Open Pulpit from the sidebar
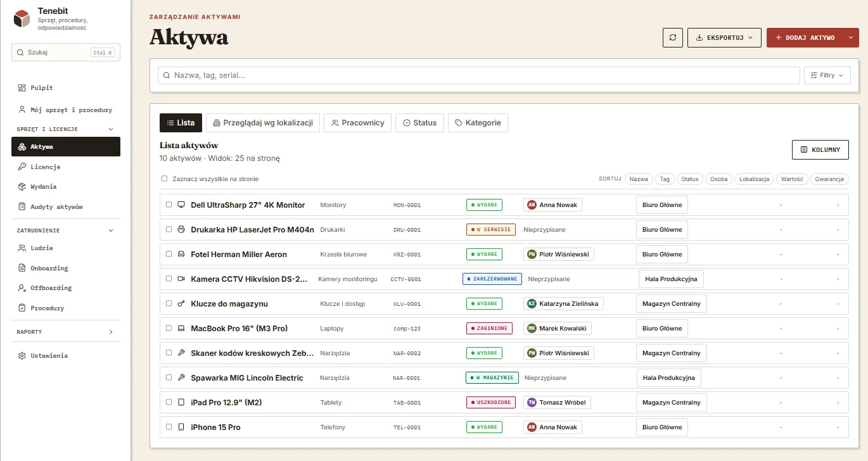This screenshot has width=868, height=461. [x=66, y=88]
